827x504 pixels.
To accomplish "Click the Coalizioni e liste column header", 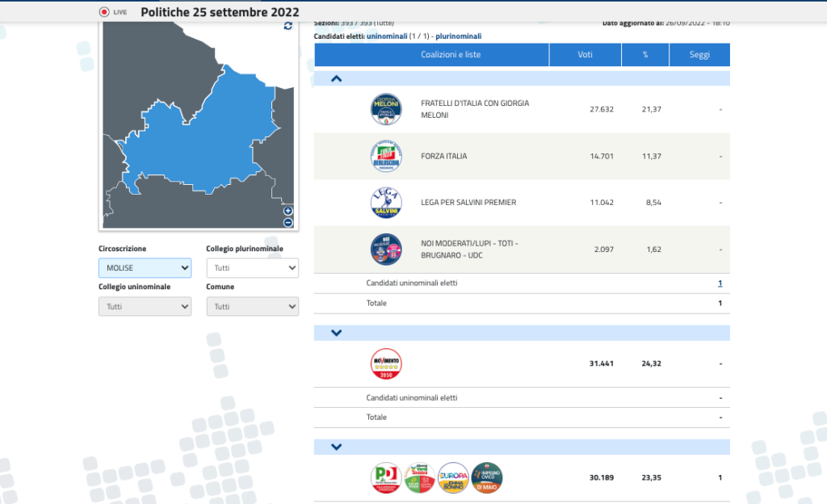I will (x=431, y=55).
